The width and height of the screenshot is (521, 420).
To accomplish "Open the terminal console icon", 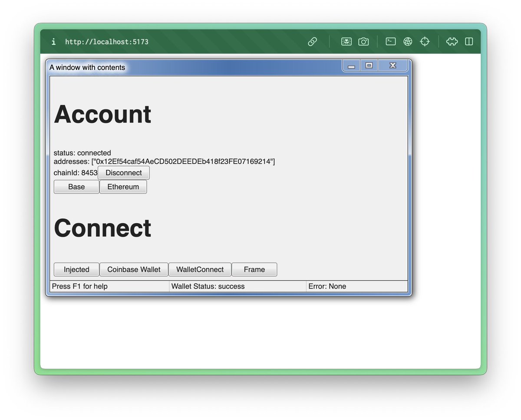I will tap(391, 42).
